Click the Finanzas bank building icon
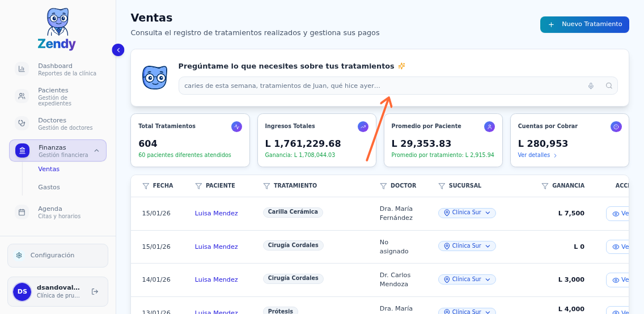 [23, 151]
